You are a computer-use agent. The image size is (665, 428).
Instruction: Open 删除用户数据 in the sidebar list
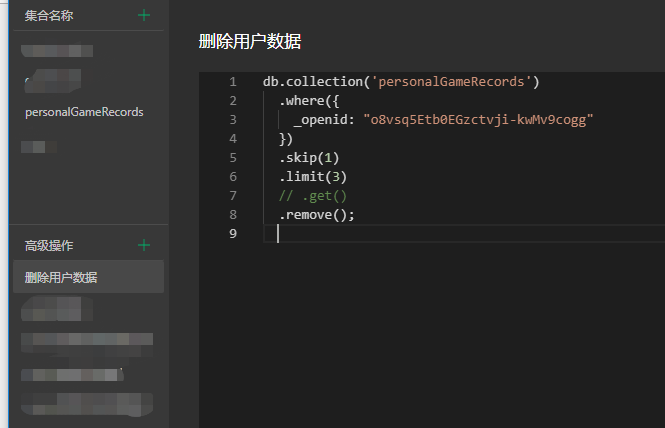(62, 277)
